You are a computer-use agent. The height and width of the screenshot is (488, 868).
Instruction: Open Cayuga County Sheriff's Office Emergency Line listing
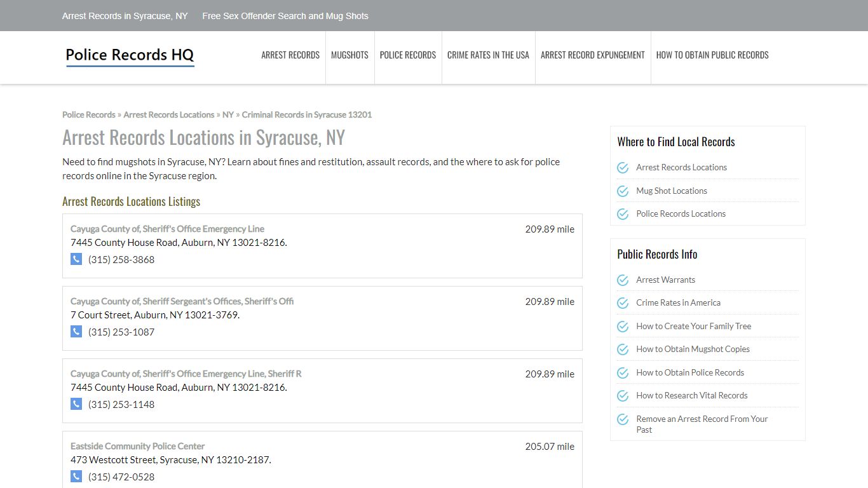coord(167,229)
